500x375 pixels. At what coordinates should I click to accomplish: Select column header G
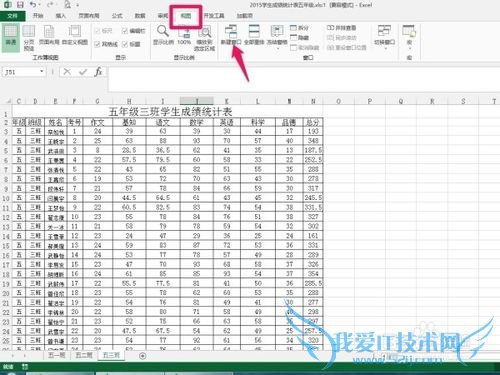tap(97, 101)
